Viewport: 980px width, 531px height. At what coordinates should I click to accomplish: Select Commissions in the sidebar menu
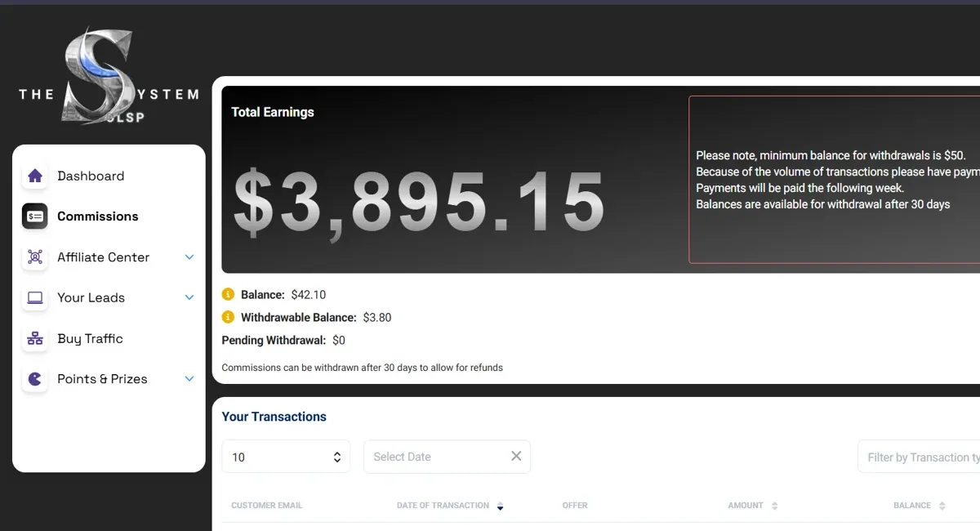[97, 216]
